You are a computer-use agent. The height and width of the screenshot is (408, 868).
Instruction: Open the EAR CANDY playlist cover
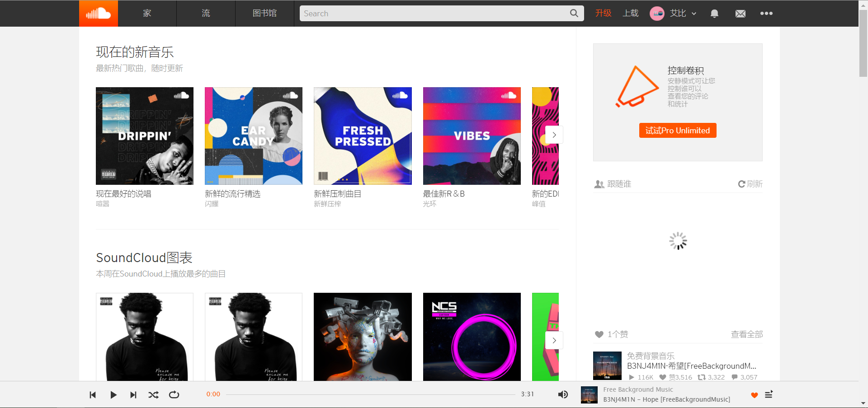click(254, 136)
